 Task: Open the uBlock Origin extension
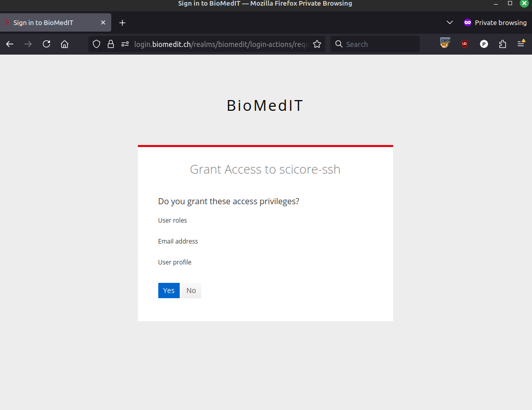(x=464, y=44)
